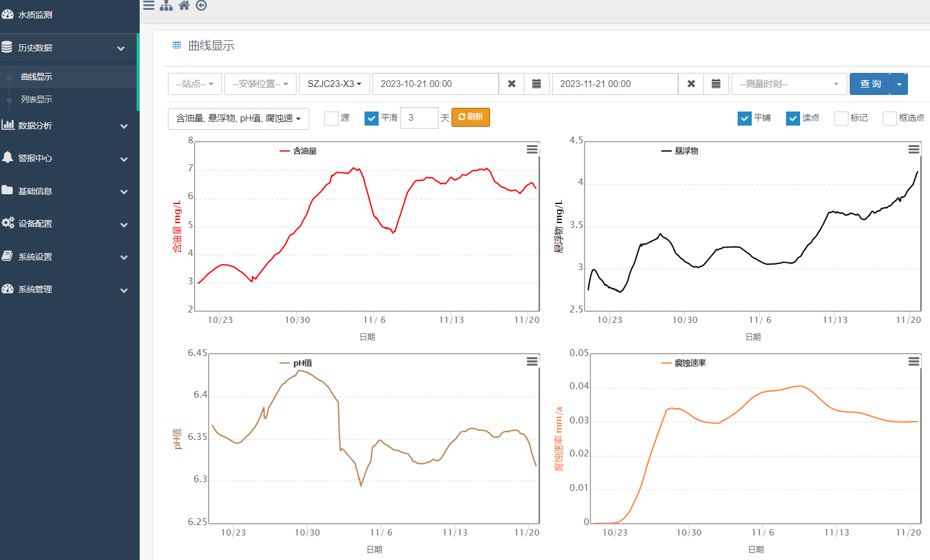This screenshot has height=560, width=930.
Task: Open the SZJC23-X3 device dropdown
Action: pos(335,84)
